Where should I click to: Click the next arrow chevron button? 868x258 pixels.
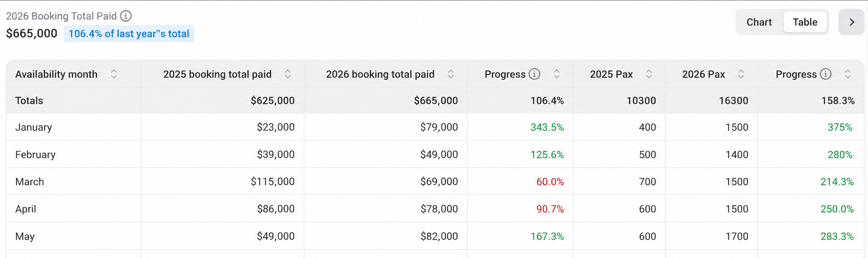[x=852, y=22]
